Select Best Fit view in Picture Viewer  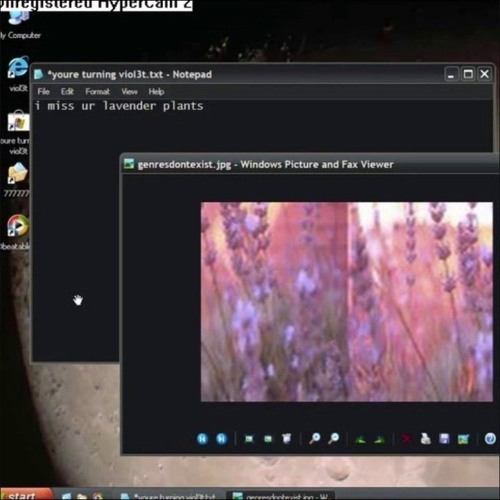click(x=249, y=439)
